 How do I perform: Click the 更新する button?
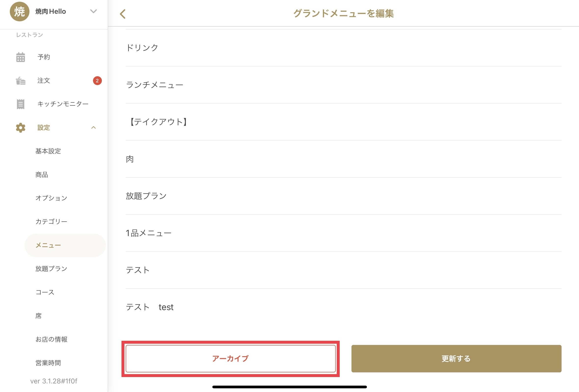[456, 358]
